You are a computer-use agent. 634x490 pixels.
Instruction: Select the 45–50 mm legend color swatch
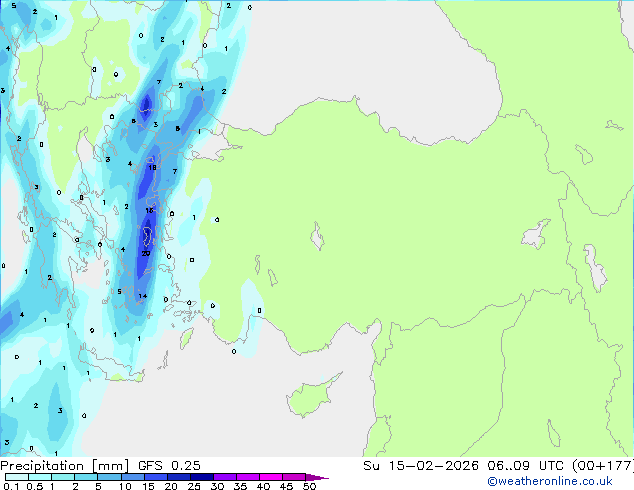pos(294,477)
